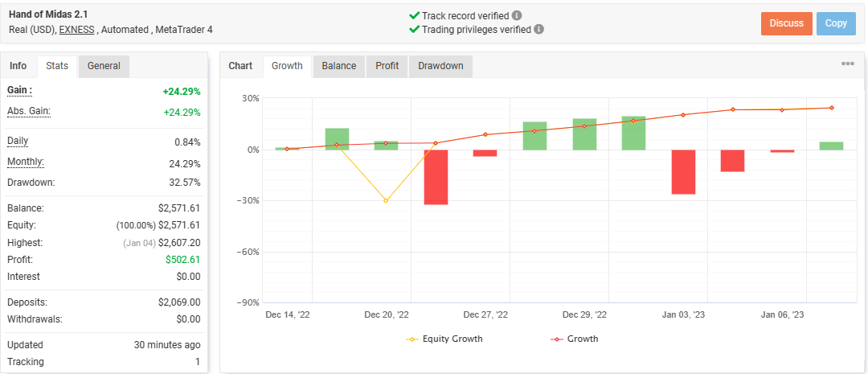Click the blue Copy button
The width and height of the screenshot is (868, 374).
click(x=836, y=23)
